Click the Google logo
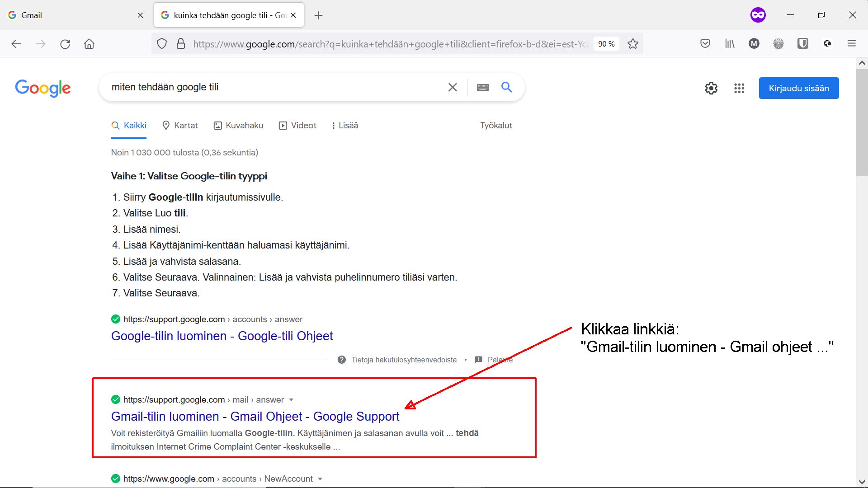The image size is (868, 488). [x=43, y=88]
